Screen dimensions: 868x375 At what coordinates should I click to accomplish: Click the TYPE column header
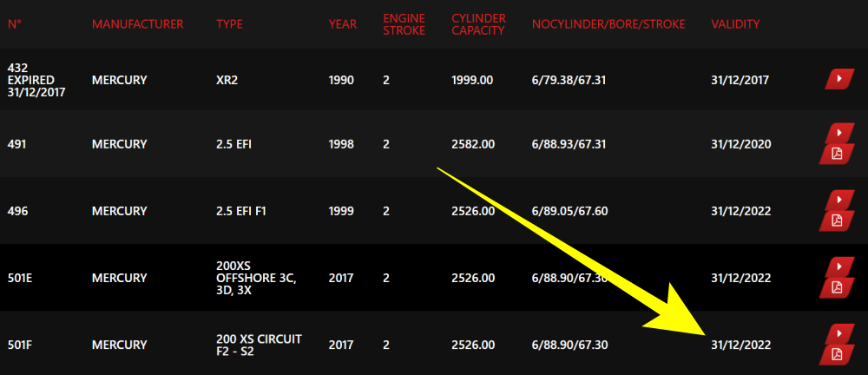tap(230, 24)
